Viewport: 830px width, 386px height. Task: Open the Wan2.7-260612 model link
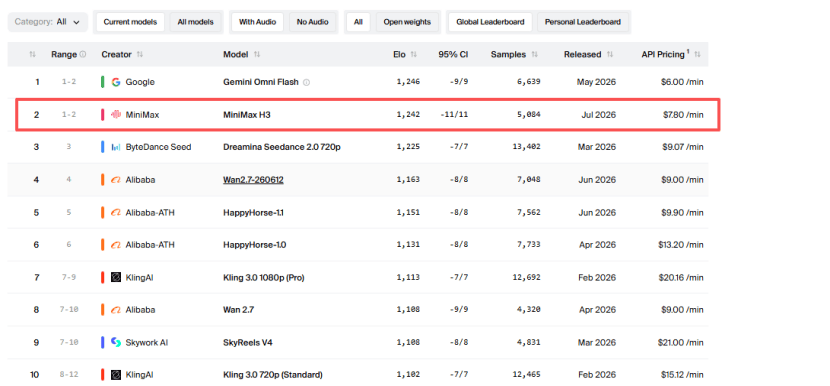(x=253, y=180)
